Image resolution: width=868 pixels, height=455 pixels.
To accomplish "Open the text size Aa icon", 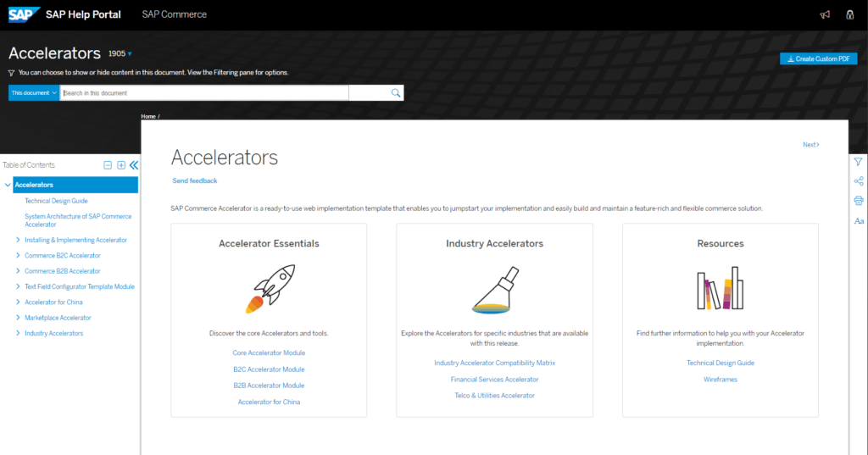I will (x=859, y=221).
